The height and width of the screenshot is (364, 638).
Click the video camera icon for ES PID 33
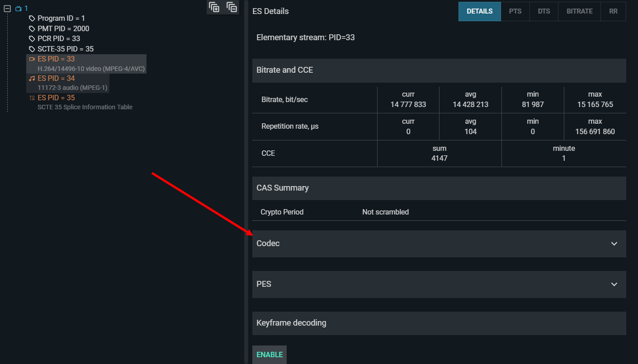32,59
